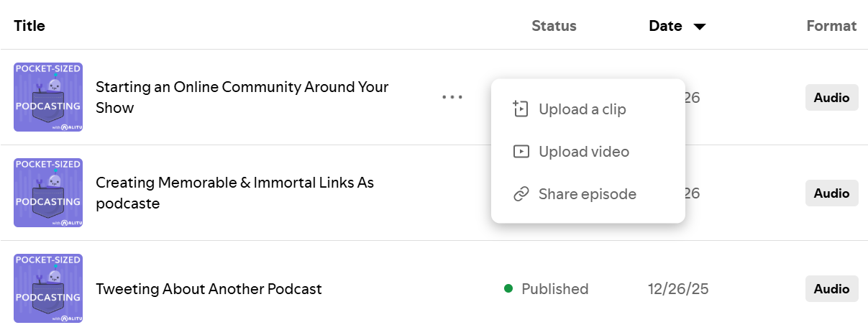868x325 pixels.
Task: Click the 12/26/25 date in the last row
Action: [x=678, y=289]
